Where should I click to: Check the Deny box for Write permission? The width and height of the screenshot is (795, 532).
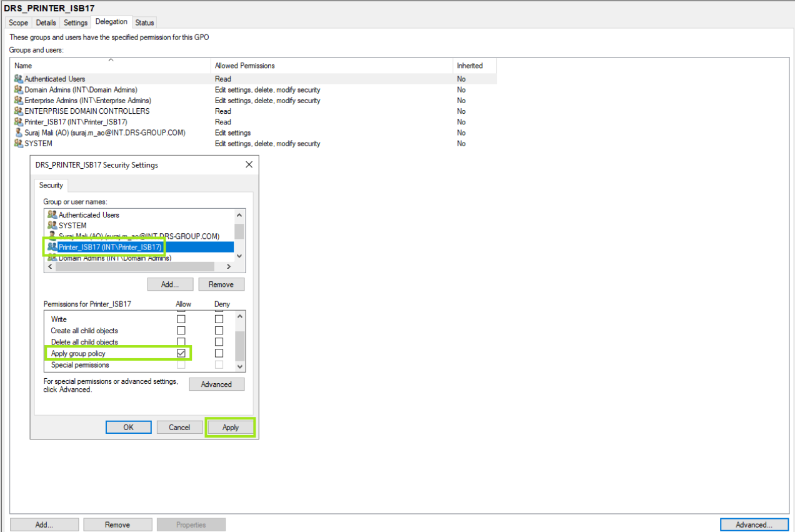click(x=219, y=319)
